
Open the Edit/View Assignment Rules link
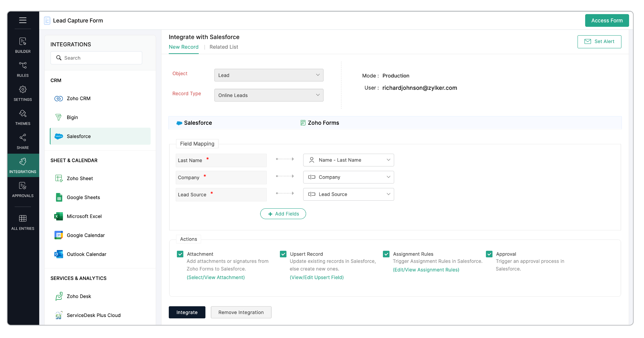point(426,270)
